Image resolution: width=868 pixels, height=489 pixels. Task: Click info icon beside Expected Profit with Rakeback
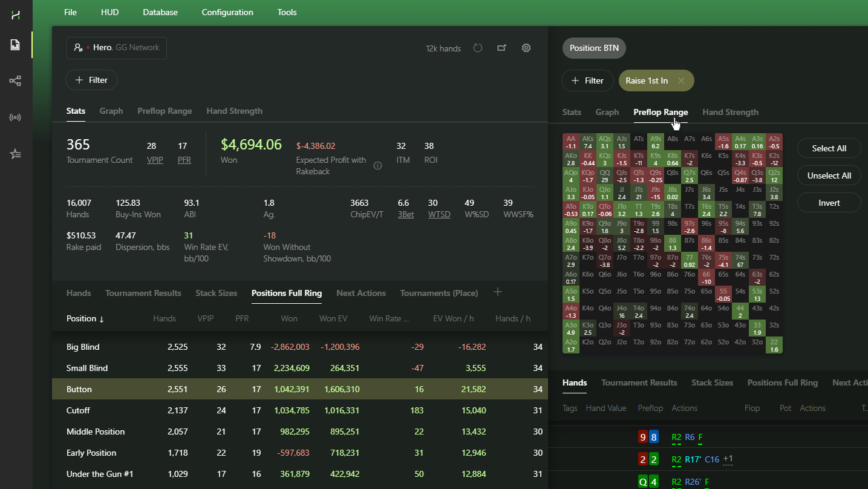click(377, 166)
